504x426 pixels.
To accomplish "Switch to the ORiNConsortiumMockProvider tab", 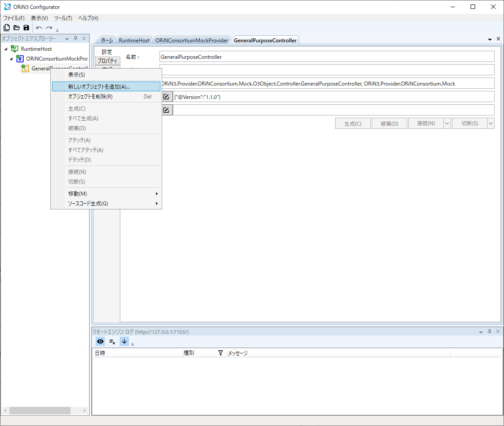I will (x=192, y=41).
